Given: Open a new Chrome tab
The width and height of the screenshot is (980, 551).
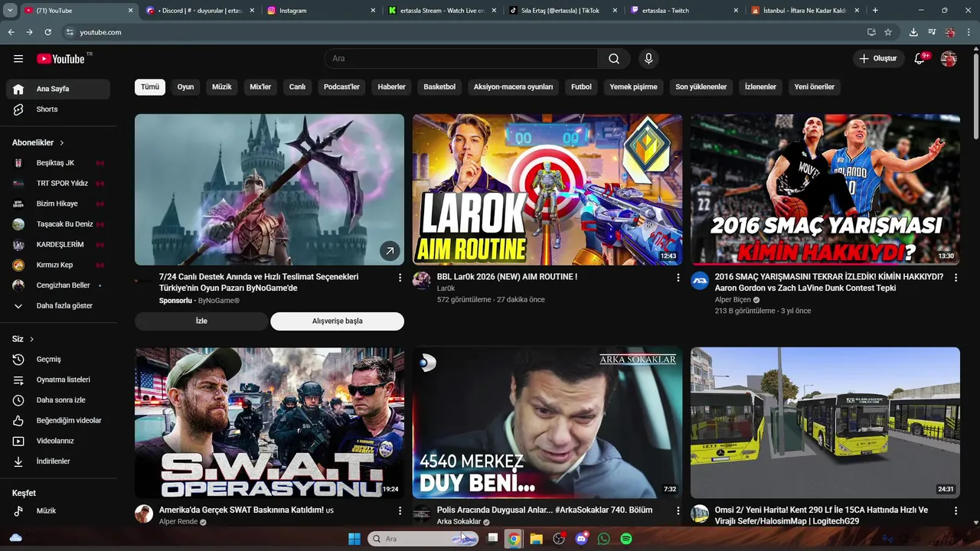Looking at the screenshot, I should pos(875,11).
